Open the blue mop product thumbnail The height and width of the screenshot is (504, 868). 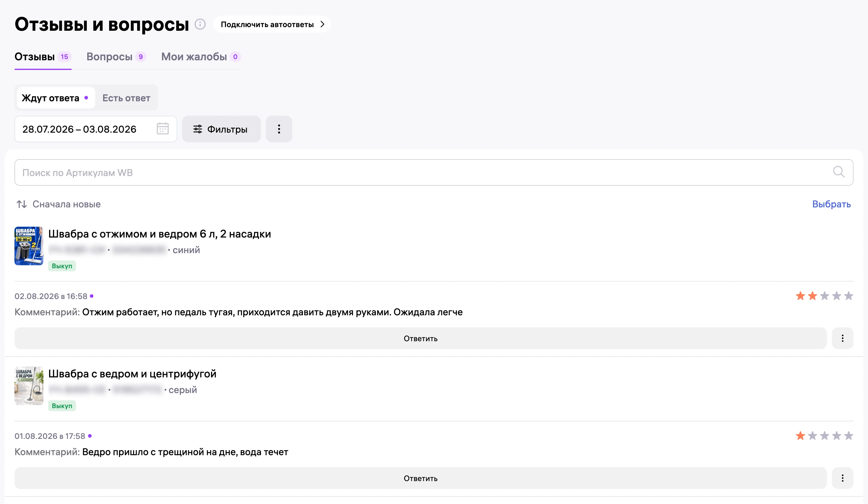coord(29,246)
